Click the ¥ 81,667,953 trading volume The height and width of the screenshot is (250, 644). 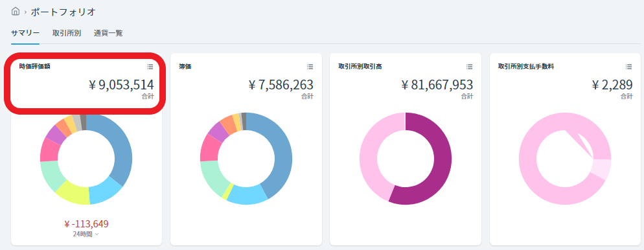pos(437,85)
